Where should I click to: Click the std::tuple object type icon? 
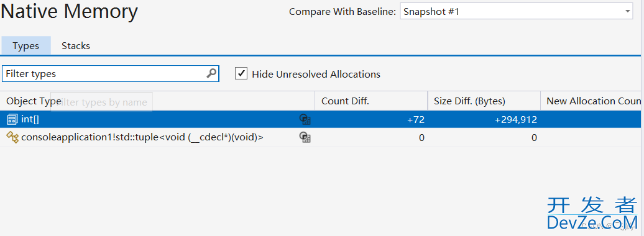tap(12, 138)
